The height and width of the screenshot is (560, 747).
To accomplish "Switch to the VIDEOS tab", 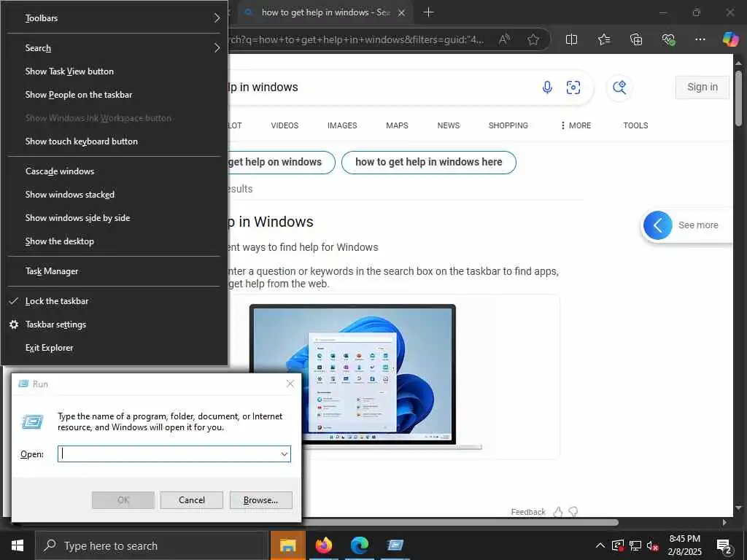I will click(285, 125).
